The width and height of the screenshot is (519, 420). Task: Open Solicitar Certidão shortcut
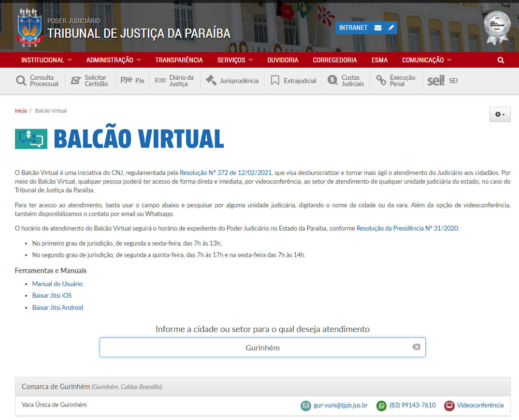(x=89, y=81)
